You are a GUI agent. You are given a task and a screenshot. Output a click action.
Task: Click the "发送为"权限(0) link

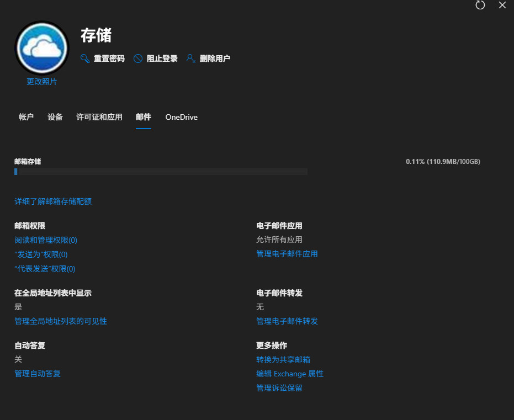[x=41, y=254]
